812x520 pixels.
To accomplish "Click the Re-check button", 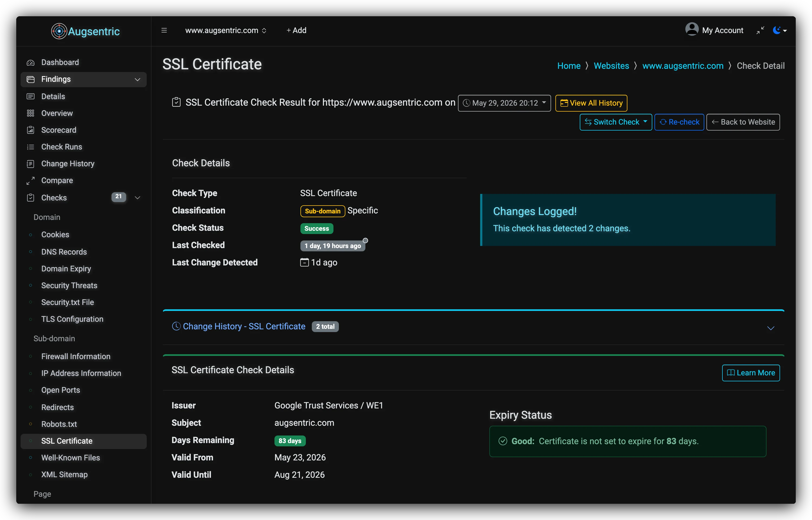I will coord(679,122).
